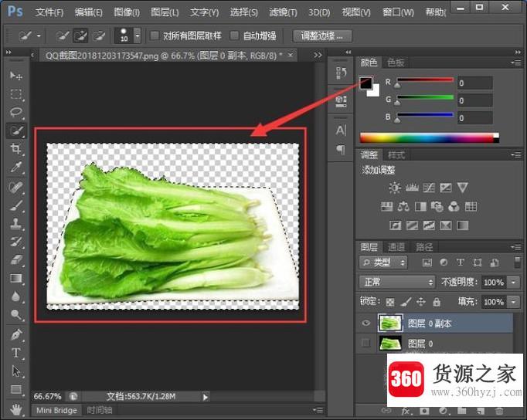
Task: Toggle lock image pixels
Action: tap(406, 302)
